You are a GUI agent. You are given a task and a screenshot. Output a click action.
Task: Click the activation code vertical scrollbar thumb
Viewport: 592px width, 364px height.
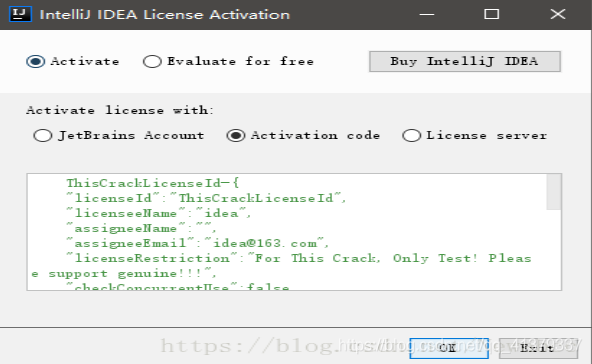tap(554, 191)
